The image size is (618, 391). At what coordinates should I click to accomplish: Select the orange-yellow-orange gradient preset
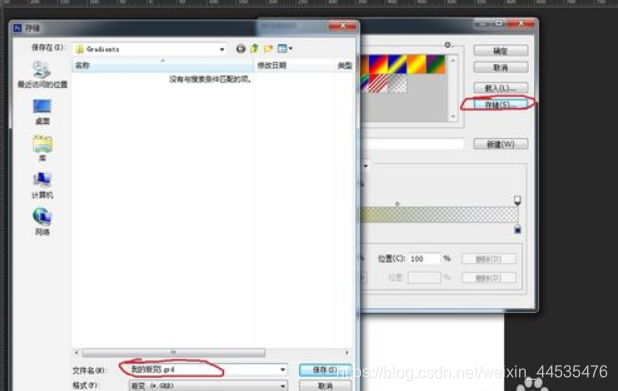pyautogui.click(x=416, y=64)
